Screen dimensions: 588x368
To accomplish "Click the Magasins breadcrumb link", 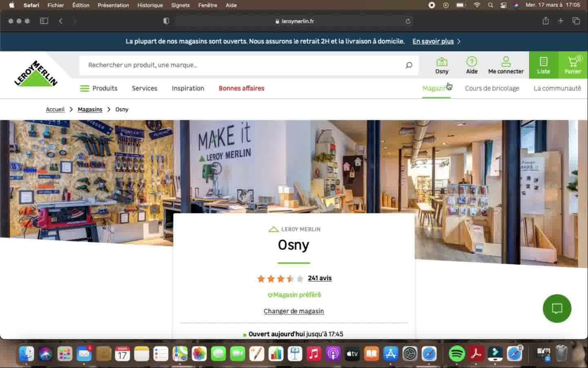I will click(x=90, y=109).
